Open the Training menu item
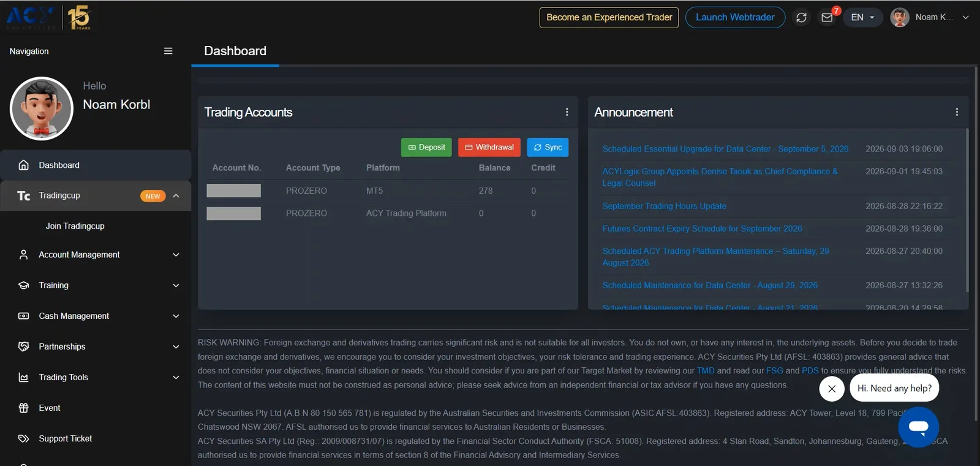Screen dimensions: 980x466 [96, 285]
